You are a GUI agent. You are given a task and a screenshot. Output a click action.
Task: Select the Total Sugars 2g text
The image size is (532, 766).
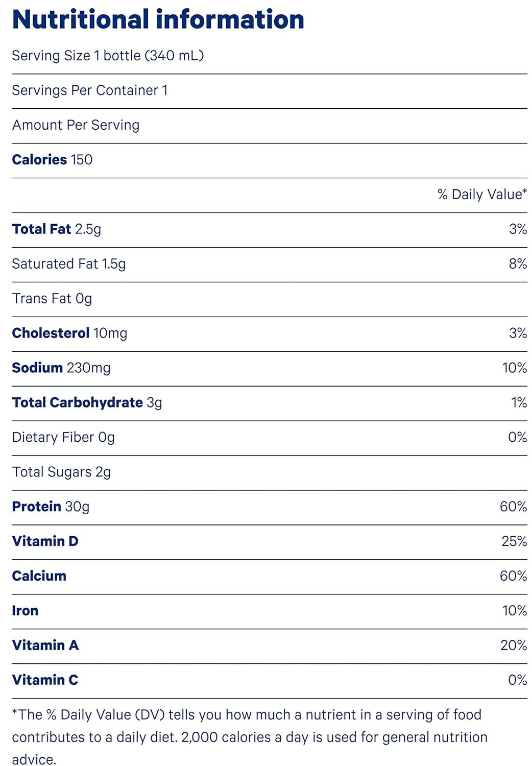pyautogui.click(x=61, y=472)
